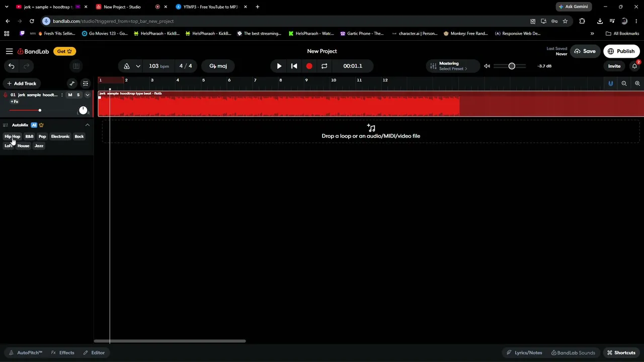Toggle the metronome
644x362 pixels.
[x=127, y=66]
